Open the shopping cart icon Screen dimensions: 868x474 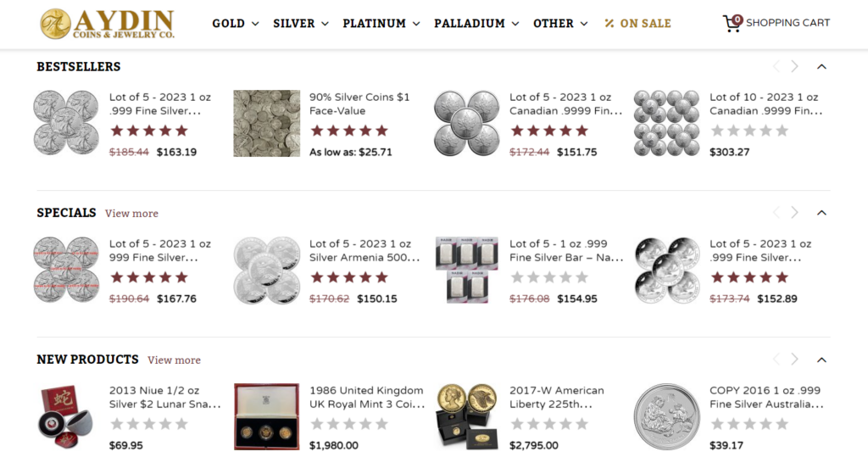(732, 23)
